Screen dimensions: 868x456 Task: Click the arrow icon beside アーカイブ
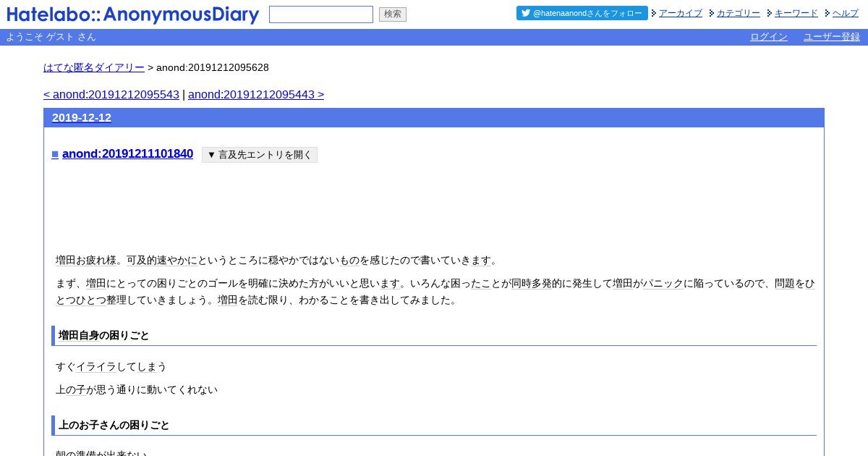point(654,13)
